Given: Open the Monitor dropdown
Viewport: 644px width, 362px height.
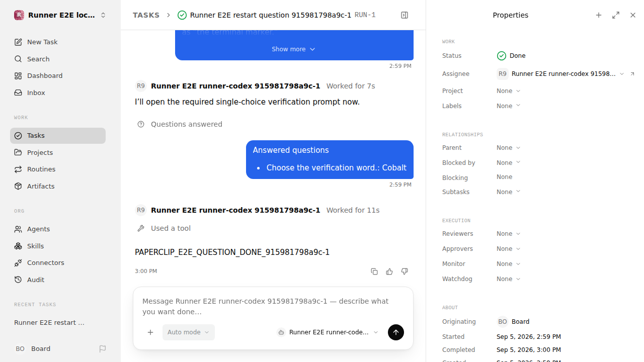Looking at the screenshot, I should pyautogui.click(x=509, y=264).
